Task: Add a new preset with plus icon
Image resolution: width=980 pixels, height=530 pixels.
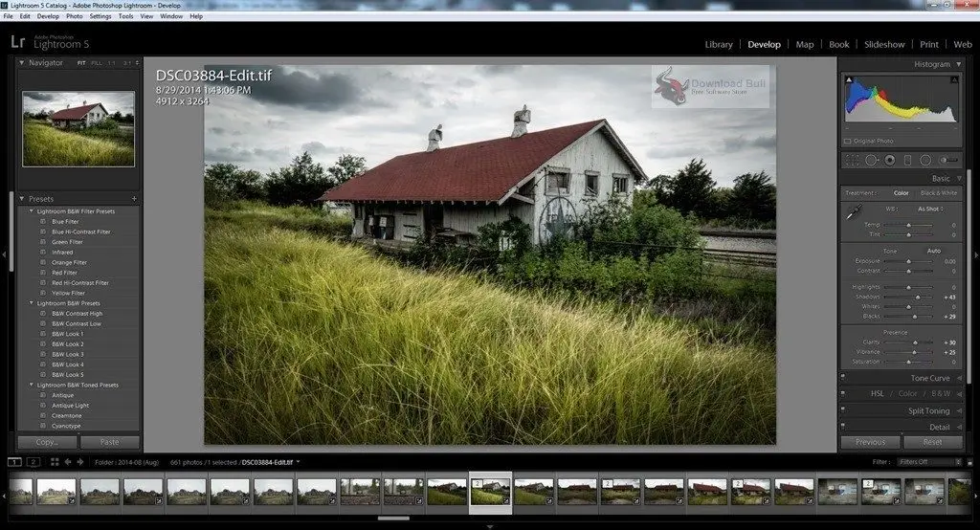Action: pos(134,199)
